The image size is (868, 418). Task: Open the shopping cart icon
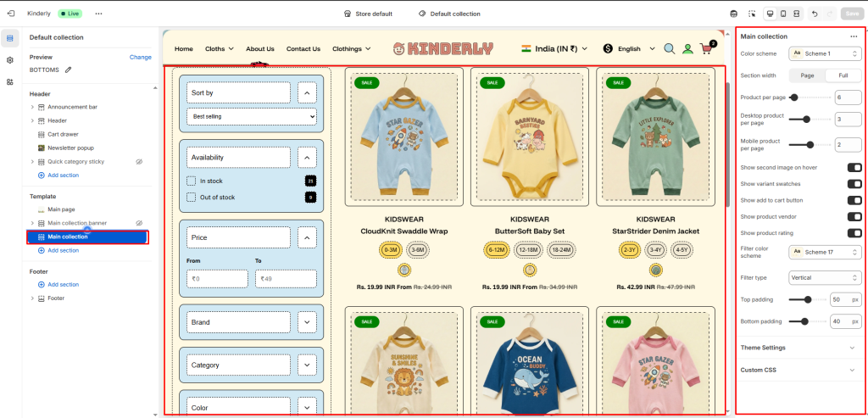point(706,48)
